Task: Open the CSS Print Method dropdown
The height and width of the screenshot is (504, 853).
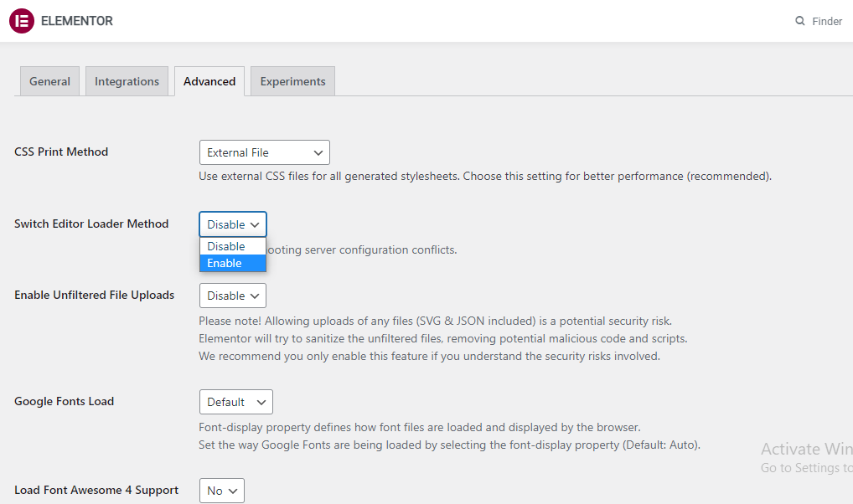Action: [x=264, y=152]
